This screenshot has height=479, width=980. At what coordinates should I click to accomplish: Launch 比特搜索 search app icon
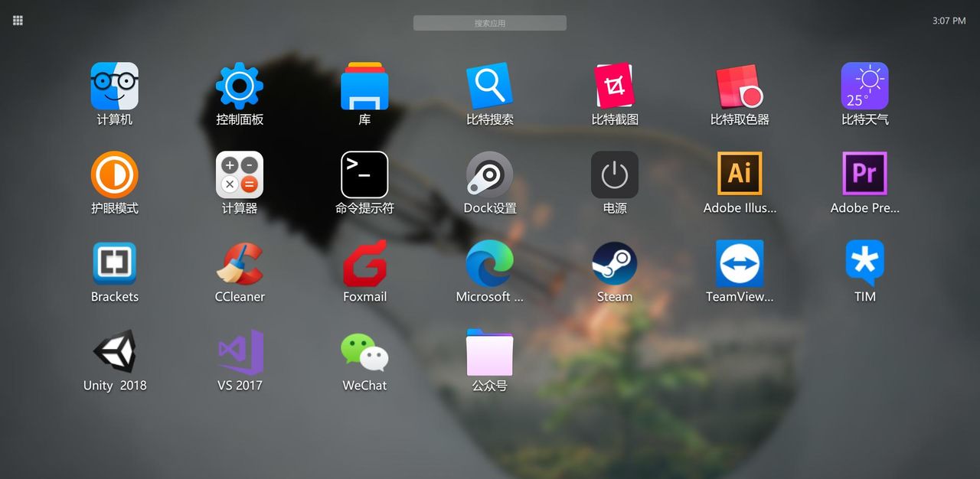tap(490, 86)
